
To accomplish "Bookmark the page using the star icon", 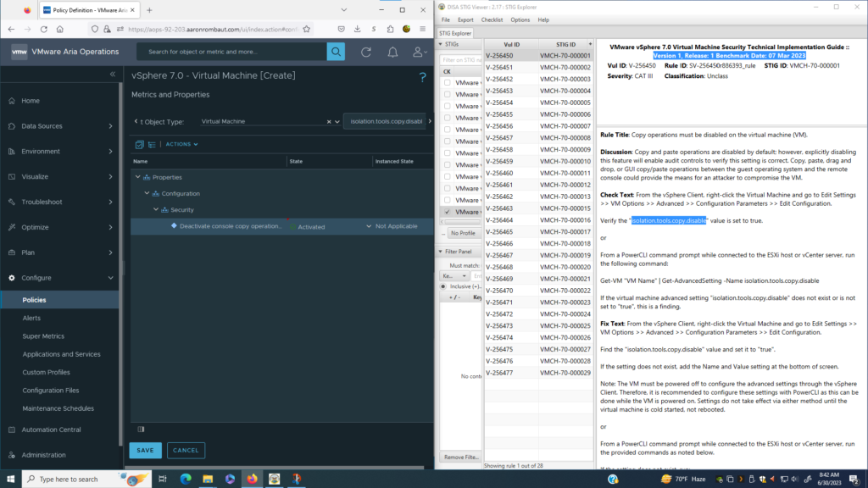I will (x=307, y=29).
